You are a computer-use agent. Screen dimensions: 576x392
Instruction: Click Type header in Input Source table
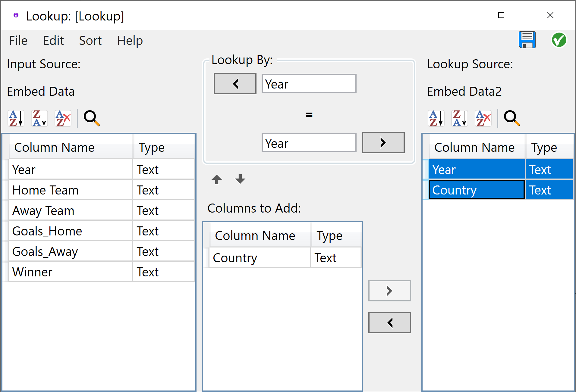pos(164,147)
